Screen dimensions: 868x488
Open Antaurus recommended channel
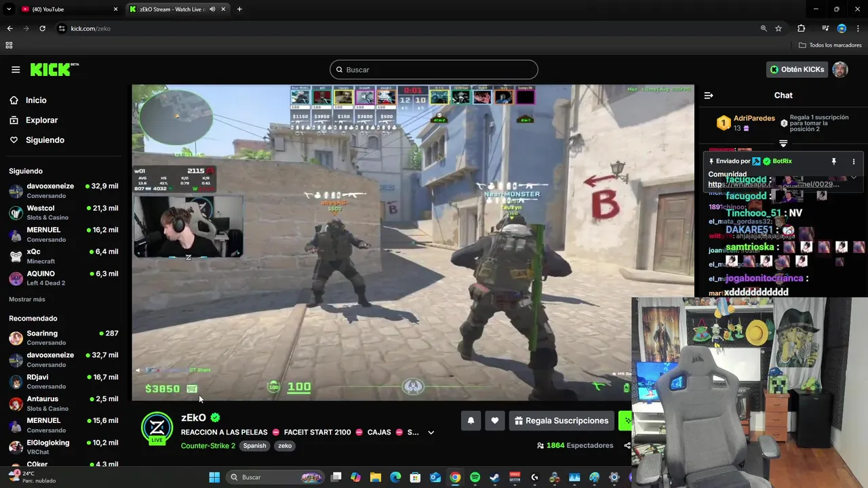64,403
